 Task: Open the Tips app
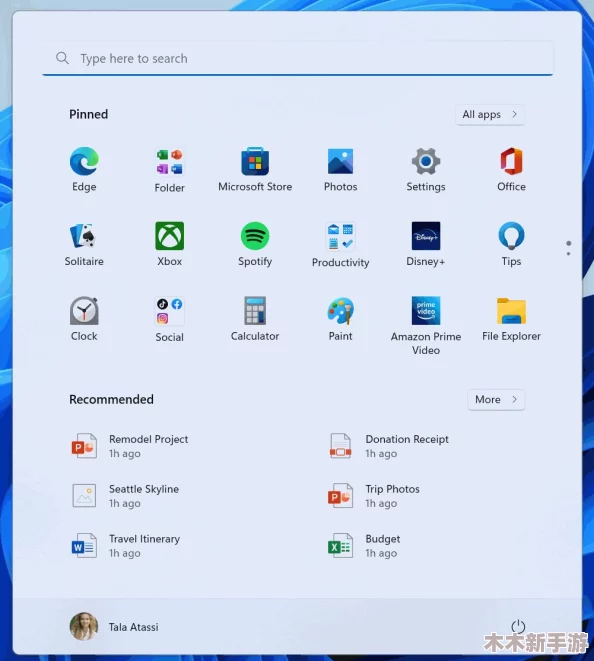[511, 236]
